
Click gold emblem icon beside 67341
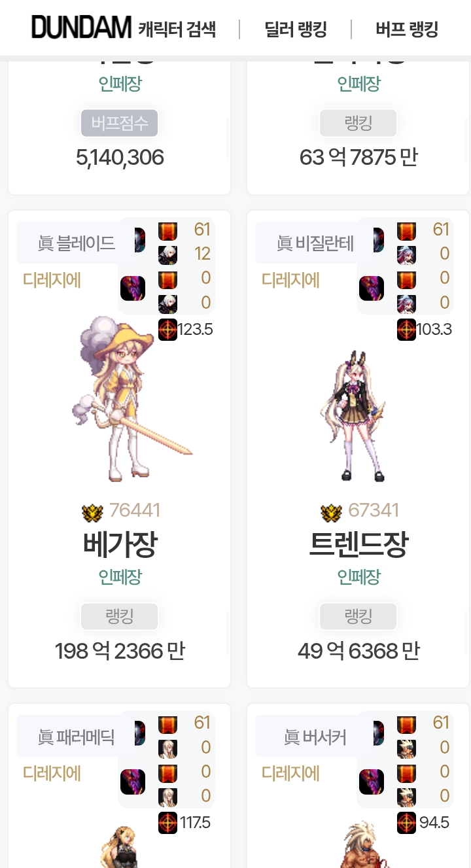pos(332,512)
